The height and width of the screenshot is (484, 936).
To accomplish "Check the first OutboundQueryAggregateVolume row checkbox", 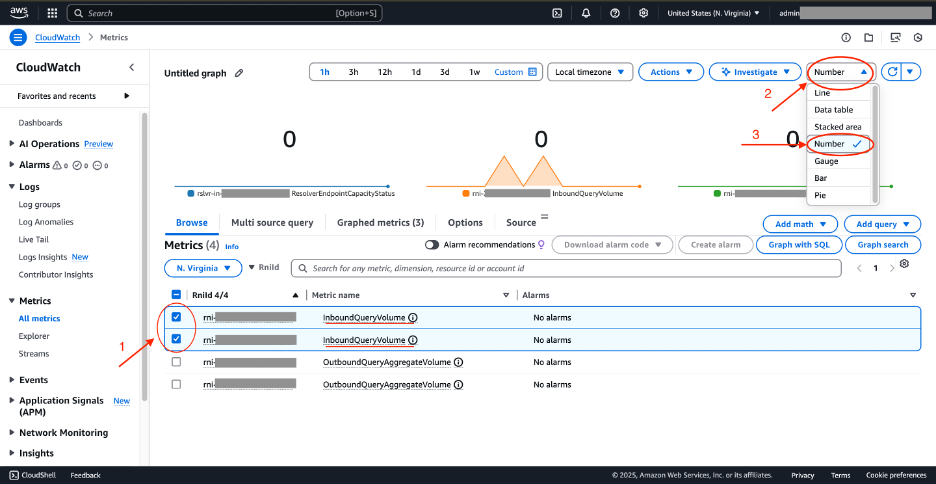I will coord(176,362).
